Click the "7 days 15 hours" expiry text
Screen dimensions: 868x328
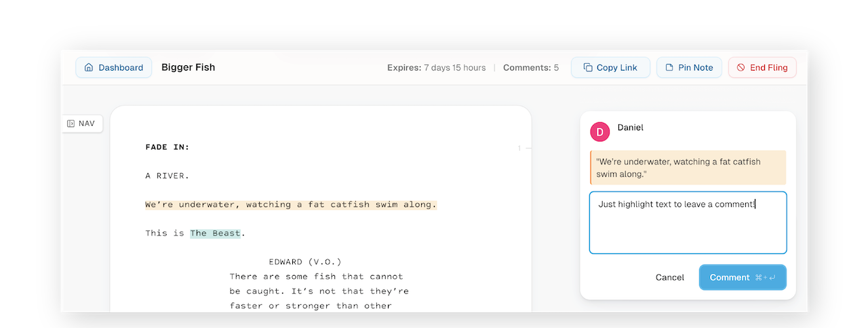point(454,68)
